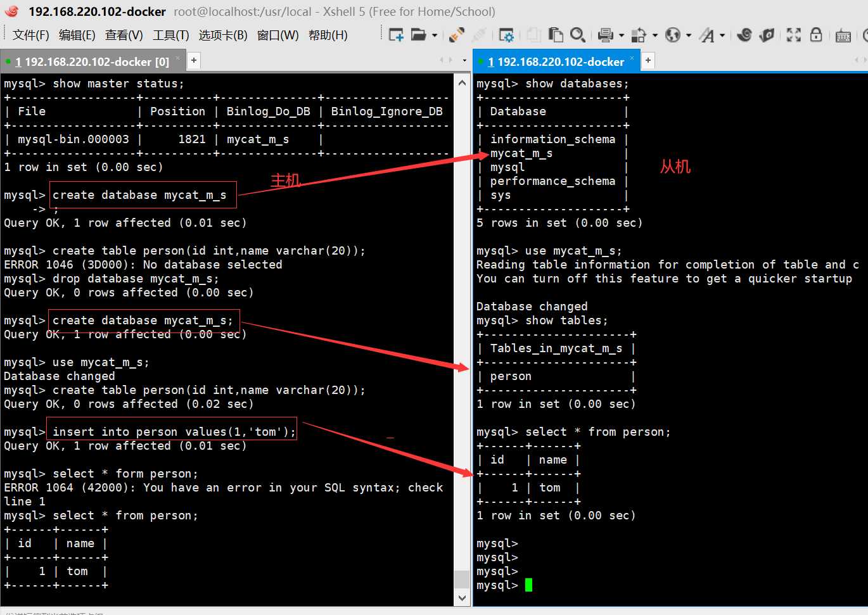Click the Paste clipboard icon
868x615 pixels.
coord(556,35)
